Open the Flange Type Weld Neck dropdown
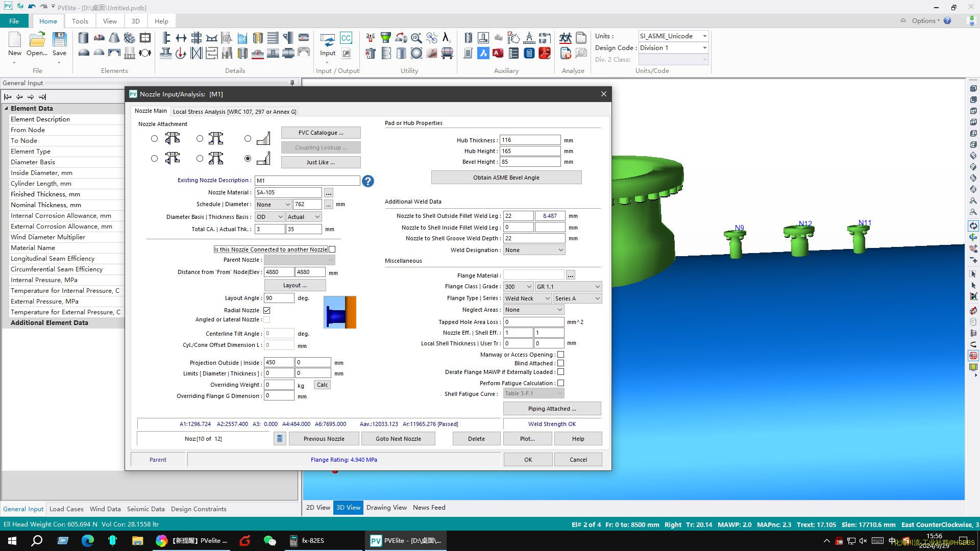This screenshot has width=980, height=551. pyautogui.click(x=527, y=298)
